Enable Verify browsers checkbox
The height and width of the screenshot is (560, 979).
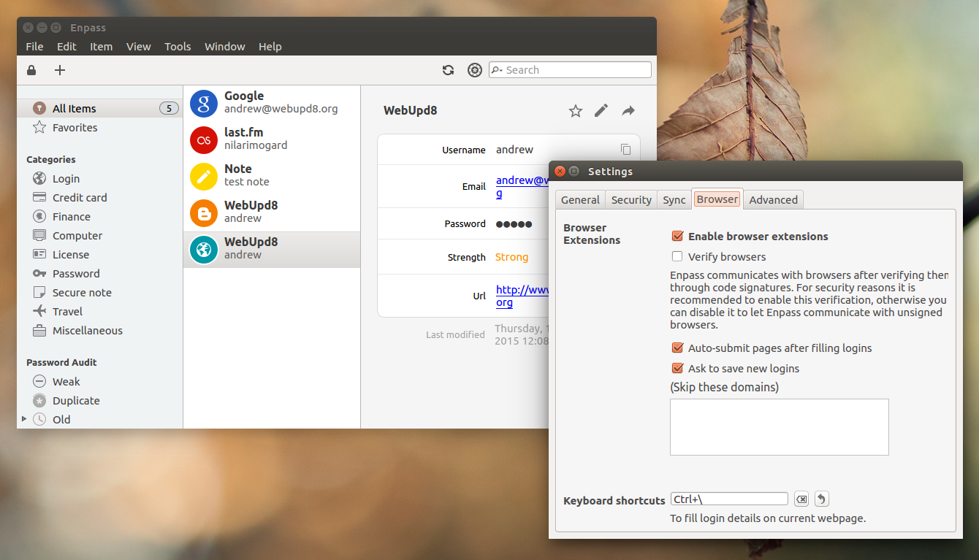(x=677, y=257)
